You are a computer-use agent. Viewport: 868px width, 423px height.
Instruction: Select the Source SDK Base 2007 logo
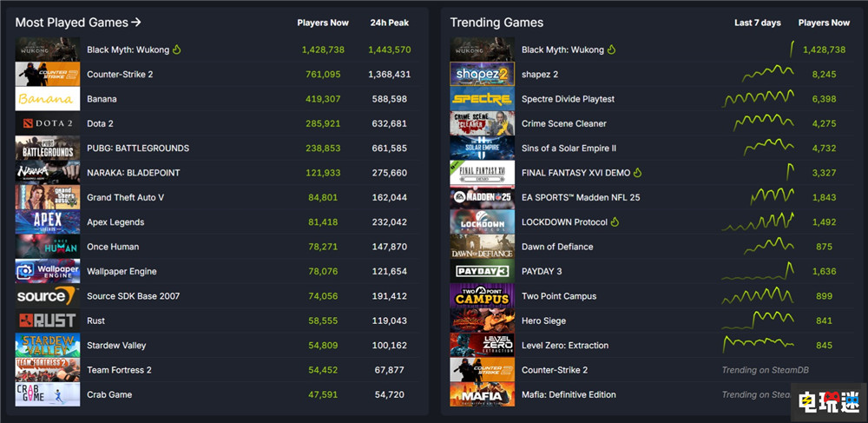tap(47, 296)
